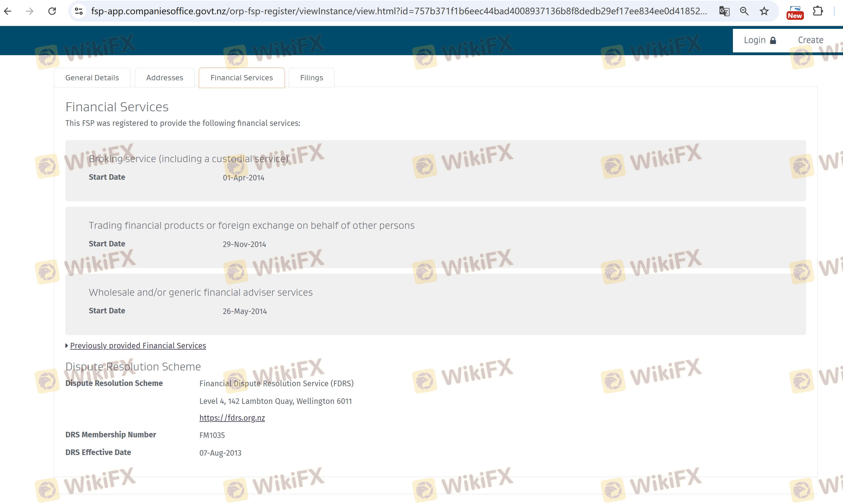Expand Previously provided Financial Services
Screen dimensions: 843x504
tap(138, 346)
